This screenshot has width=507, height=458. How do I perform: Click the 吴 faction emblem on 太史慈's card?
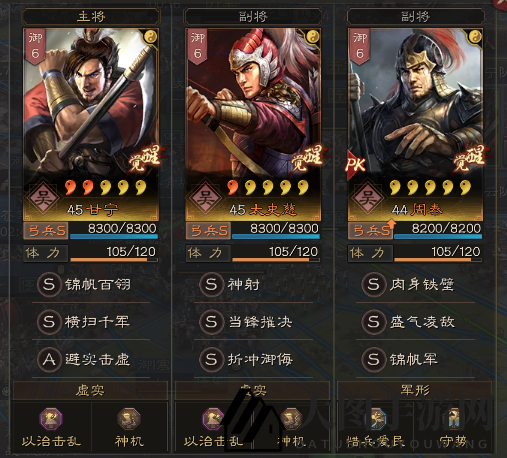205,198
